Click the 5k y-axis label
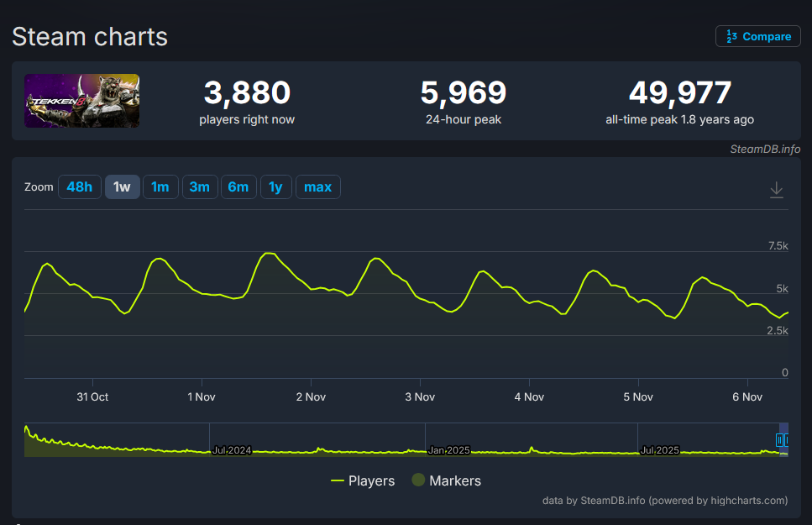Image resolution: width=812 pixels, height=525 pixels. pyautogui.click(x=782, y=289)
